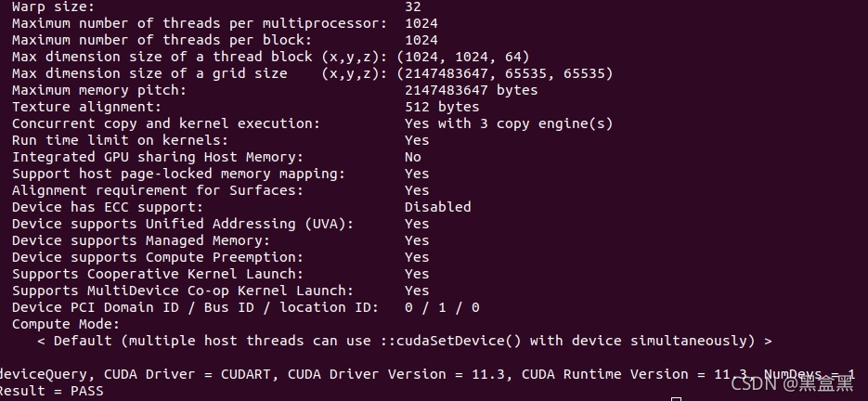The width and height of the screenshot is (868, 401).
Task: Click the '::cudaSetDevice()' text in Default line
Action: [x=450, y=341]
